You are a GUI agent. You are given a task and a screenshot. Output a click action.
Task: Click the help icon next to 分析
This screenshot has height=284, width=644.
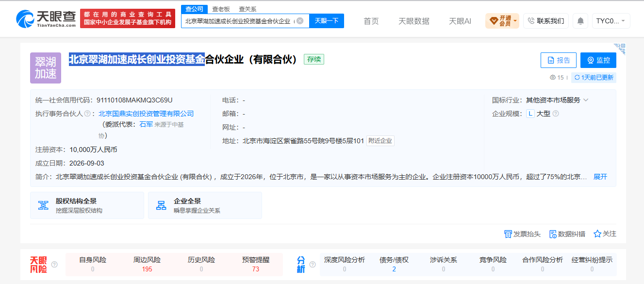(x=313, y=265)
